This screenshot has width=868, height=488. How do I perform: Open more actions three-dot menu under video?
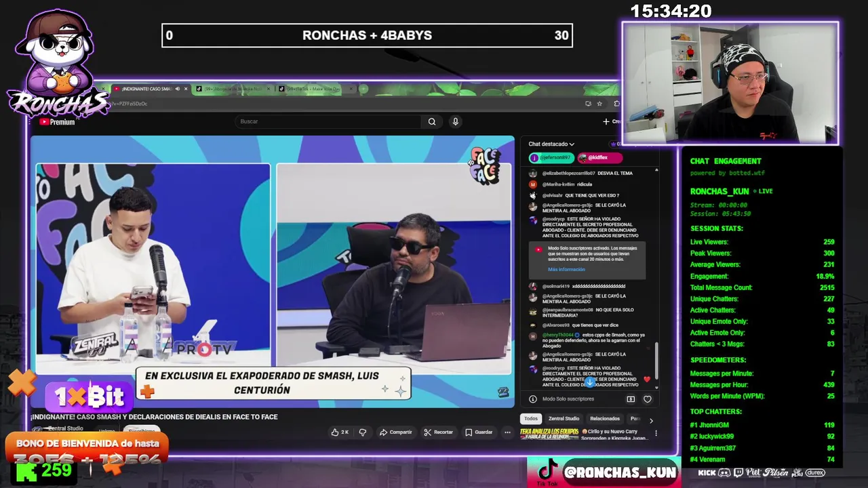pyautogui.click(x=507, y=432)
